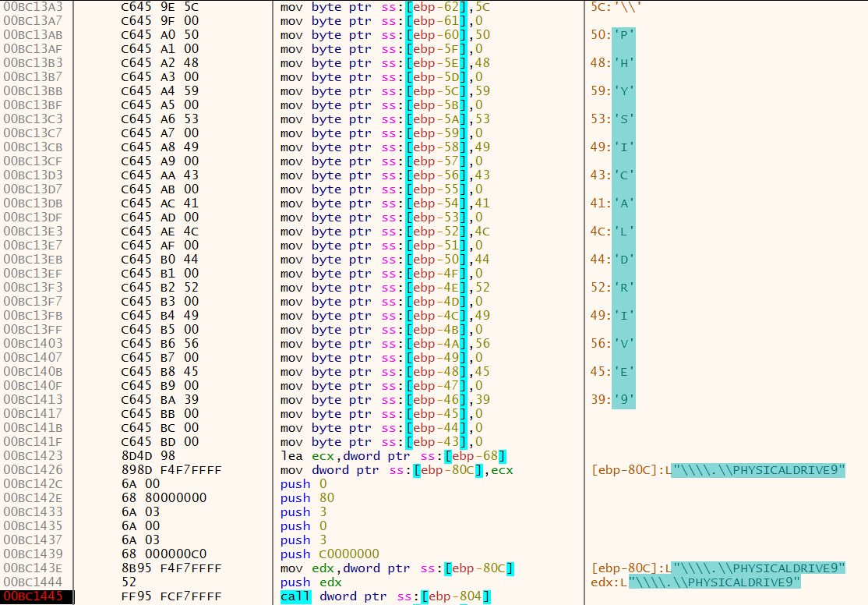
Task: Click address 00BC140B
Action: tap(34, 372)
